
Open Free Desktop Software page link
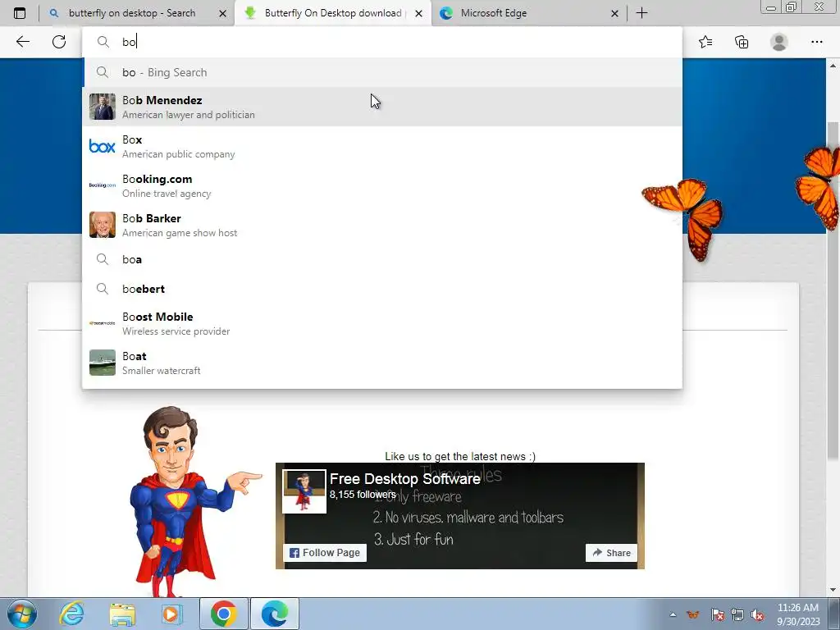(405, 478)
